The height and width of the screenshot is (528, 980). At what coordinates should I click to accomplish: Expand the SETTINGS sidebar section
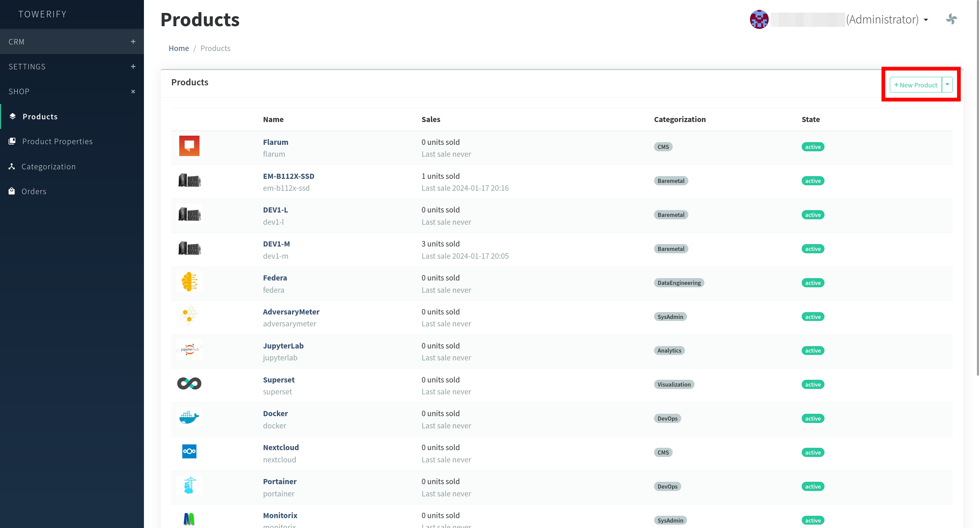click(133, 67)
